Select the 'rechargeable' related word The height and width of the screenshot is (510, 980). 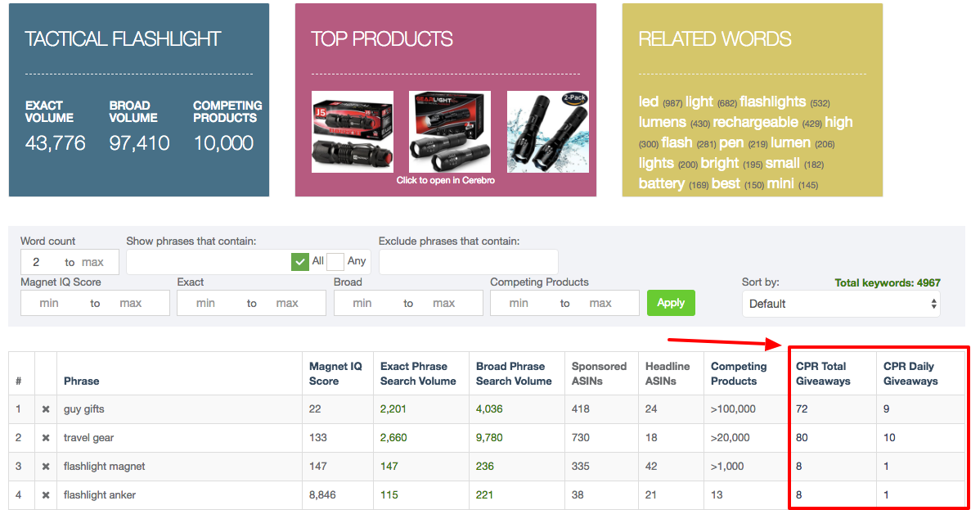tap(756, 122)
